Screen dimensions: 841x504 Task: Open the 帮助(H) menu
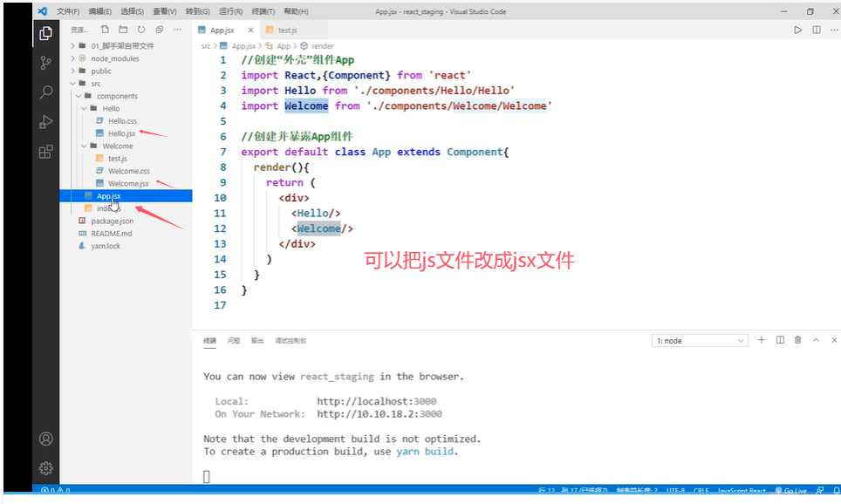point(296,11)
